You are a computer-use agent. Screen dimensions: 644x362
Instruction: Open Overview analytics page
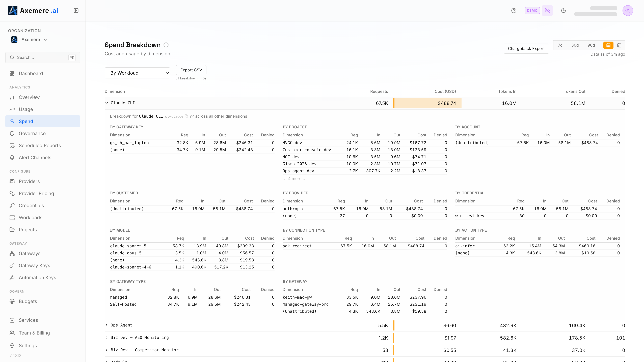[x=43, y=97]
